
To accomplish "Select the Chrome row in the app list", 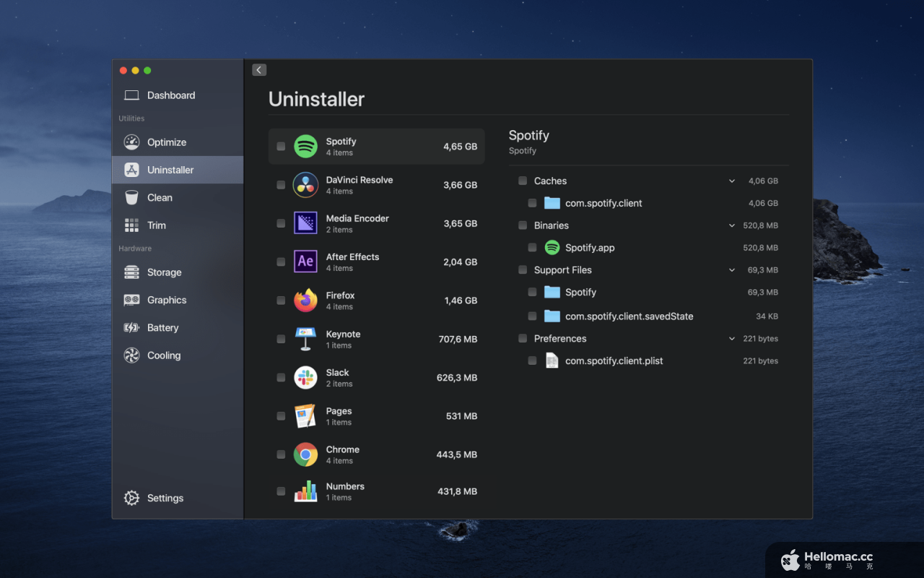I will point(377,454).
